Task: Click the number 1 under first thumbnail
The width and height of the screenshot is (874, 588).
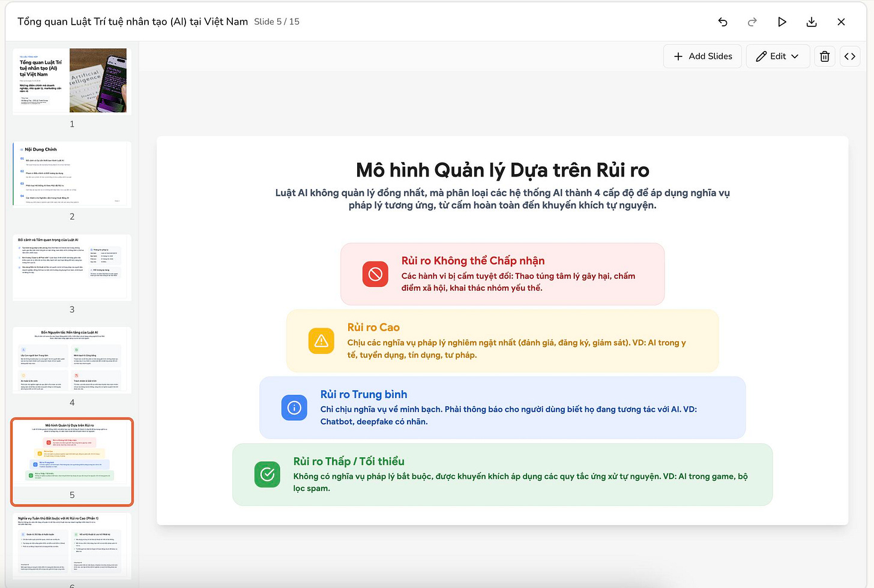Action: (x=72, y=124)
